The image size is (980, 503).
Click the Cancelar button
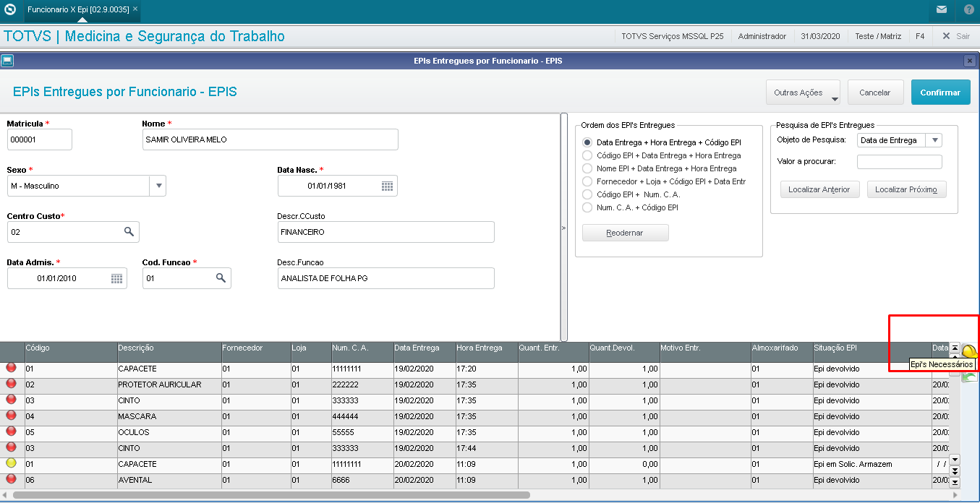pyautogui.click(x=875, y=93)
